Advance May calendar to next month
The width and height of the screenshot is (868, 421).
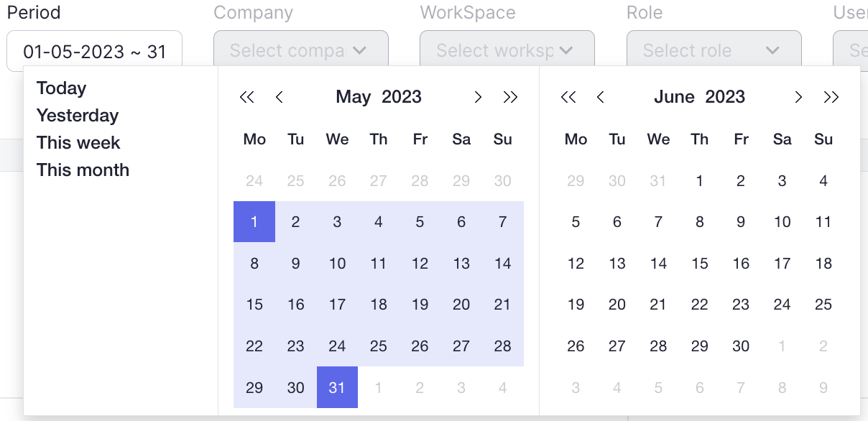[478, 97]
